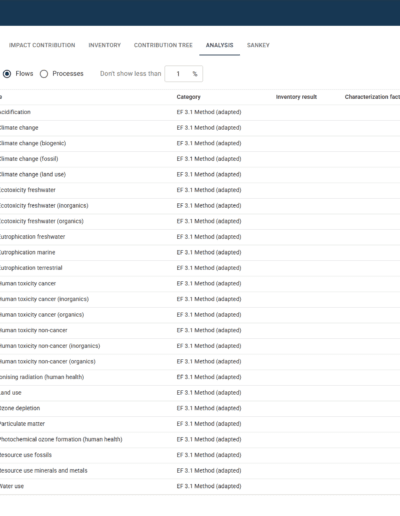Image resolution: width=400 pixels, height=516 pixels.
Task: Select the Eutrophication marine row
Action: coord(200,253)
